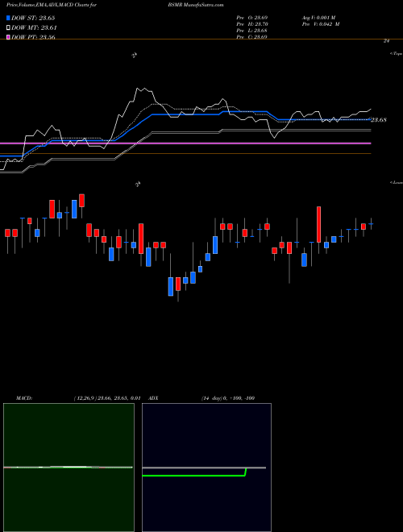Select the DOW MT: 23.61 legend text
Image resolution: width=403 pixels, height=532 pixels.
click(x=34, y=28)
